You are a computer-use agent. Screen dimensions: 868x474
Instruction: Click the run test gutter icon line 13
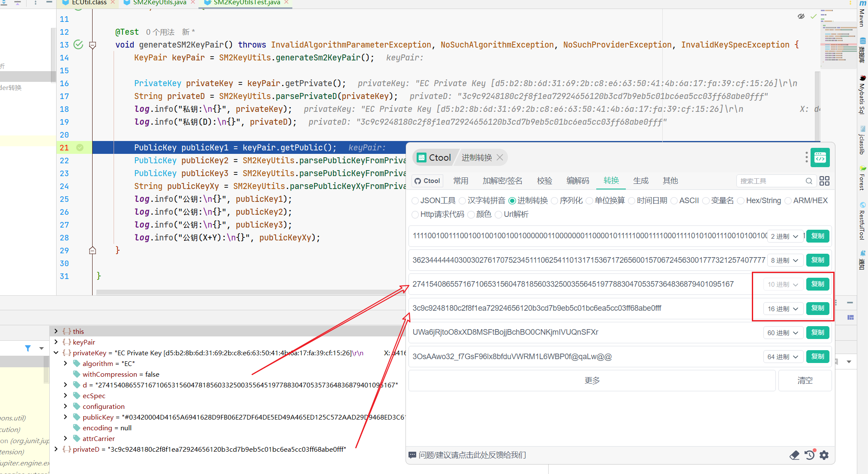point(78,45)
